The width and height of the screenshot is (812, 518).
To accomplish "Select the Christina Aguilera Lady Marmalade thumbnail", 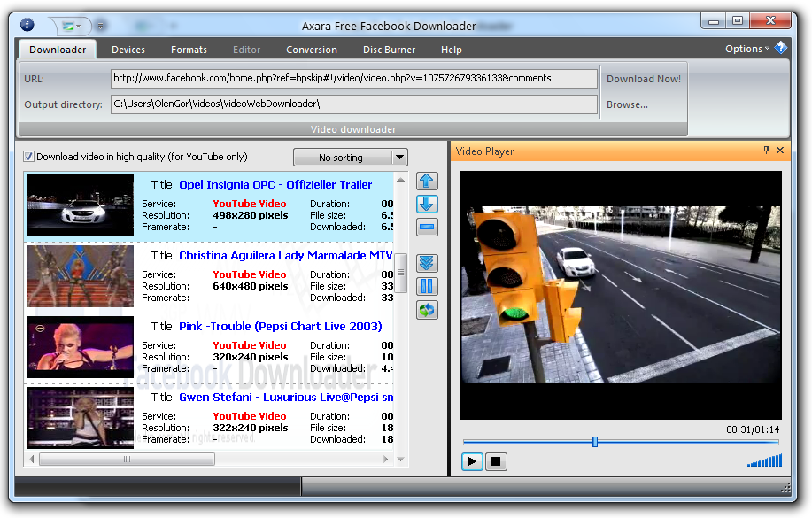I will coord(81,275).
